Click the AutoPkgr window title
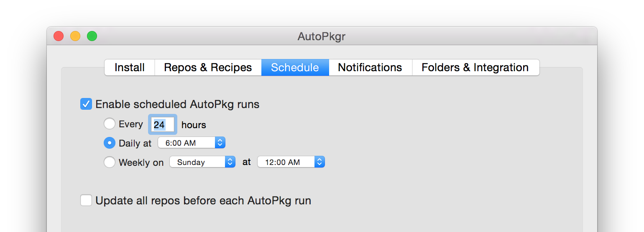The width and height of the screenshot is (644, 232). pos(322,37)
